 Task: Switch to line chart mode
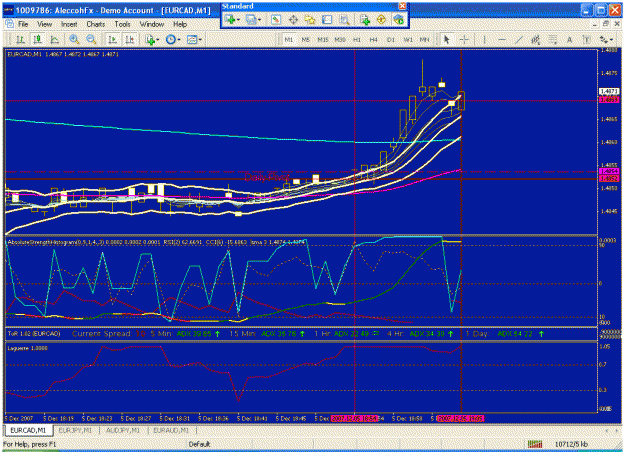55,39
